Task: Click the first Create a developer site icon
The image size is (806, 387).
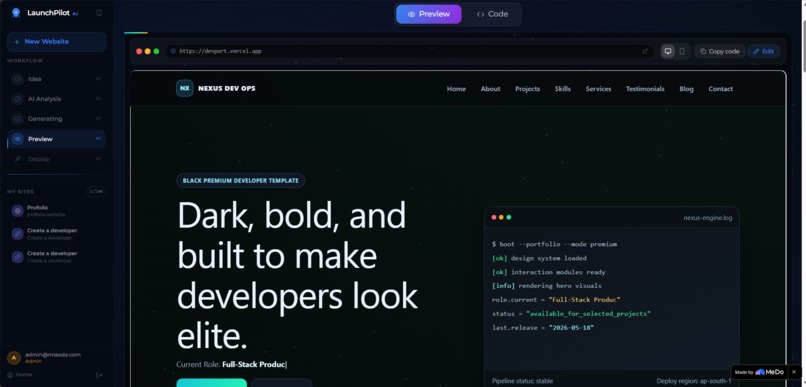Action: [x=17, y=234]
